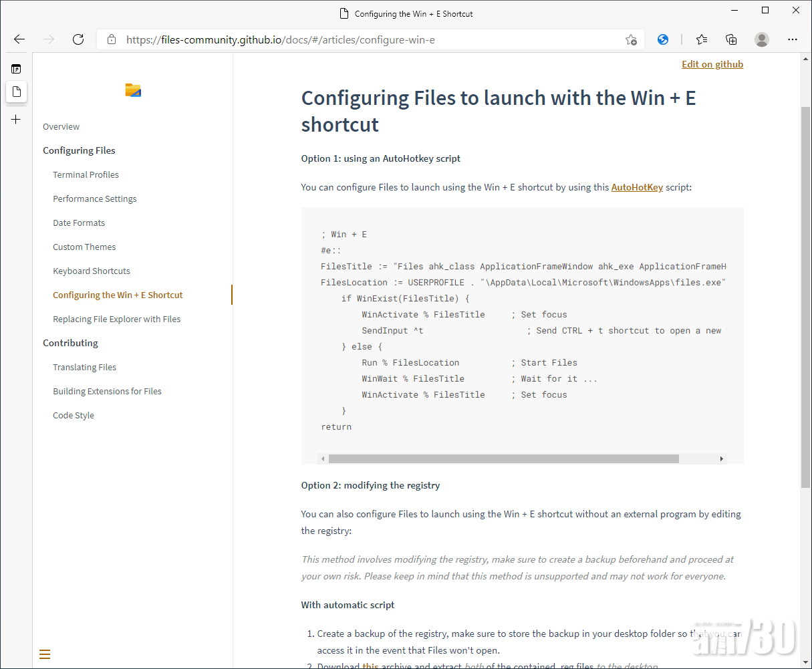812x669 pixels.
Task: Toggle the sidebar hamburger menu
Action: (45, 654)
